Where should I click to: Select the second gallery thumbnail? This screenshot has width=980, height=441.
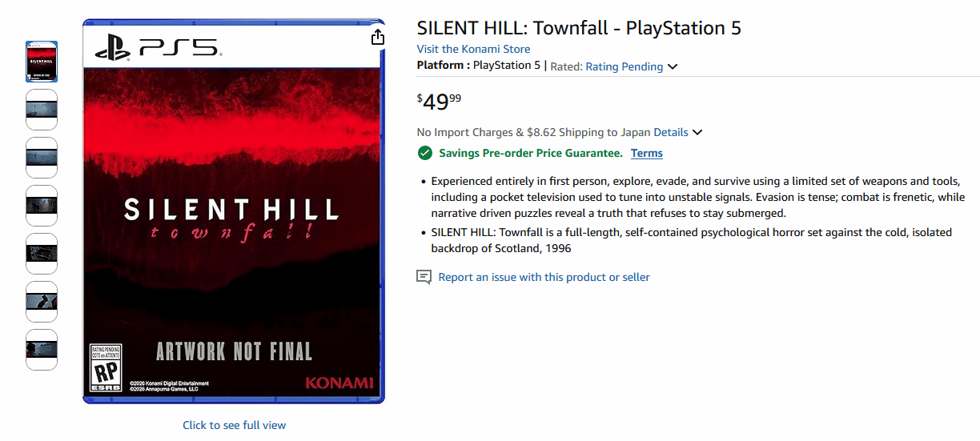(x=42, y=110)
